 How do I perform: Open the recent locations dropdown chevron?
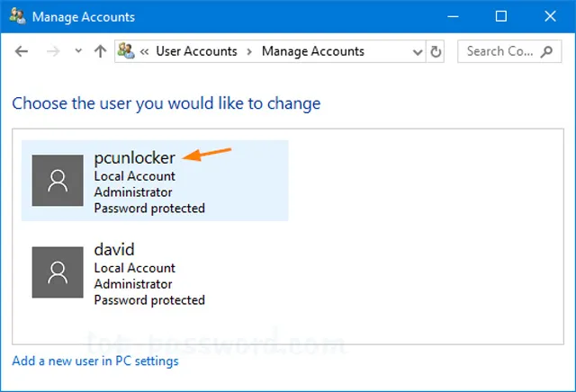(x=78, y=51)
